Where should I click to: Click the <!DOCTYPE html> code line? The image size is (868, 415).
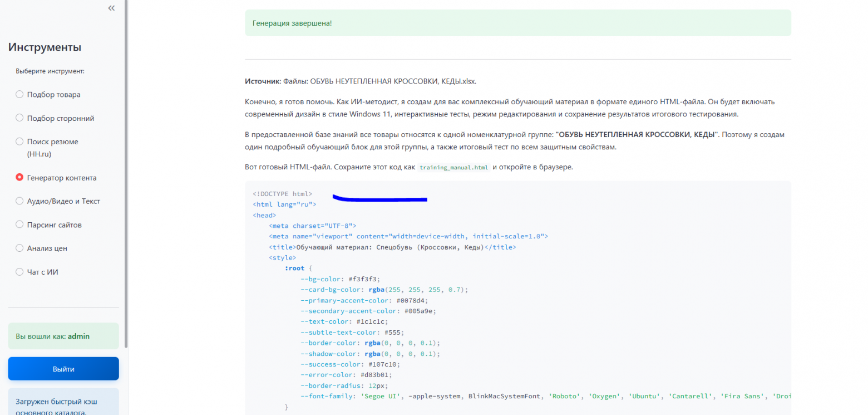coord(283,194)
